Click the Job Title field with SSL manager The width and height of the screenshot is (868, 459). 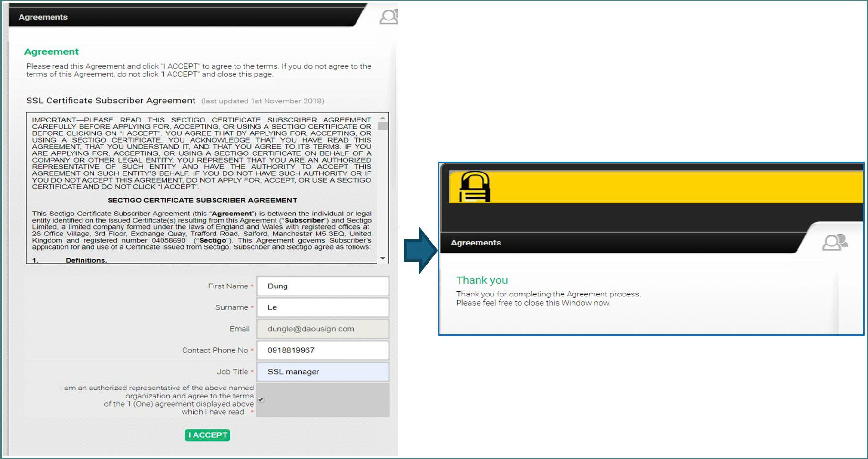[323, 372]
